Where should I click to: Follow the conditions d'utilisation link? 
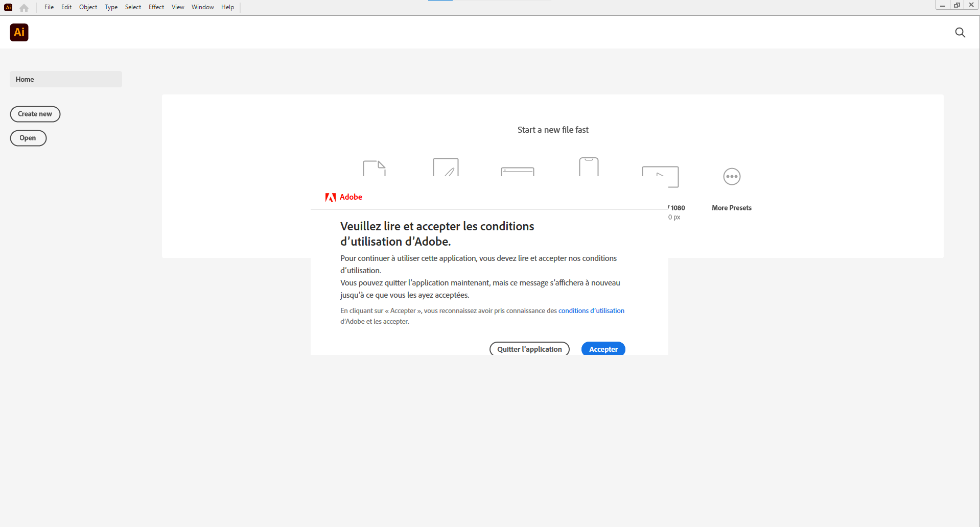pos(591,310)
